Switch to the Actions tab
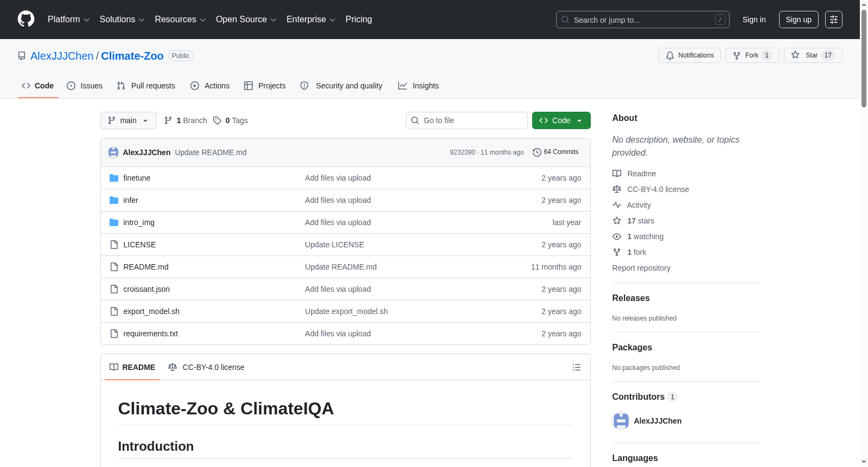 210,86
